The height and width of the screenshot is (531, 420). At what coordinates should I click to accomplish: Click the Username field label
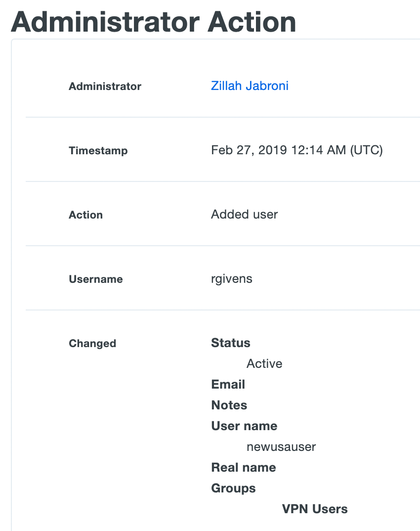(x=95, y=279)
